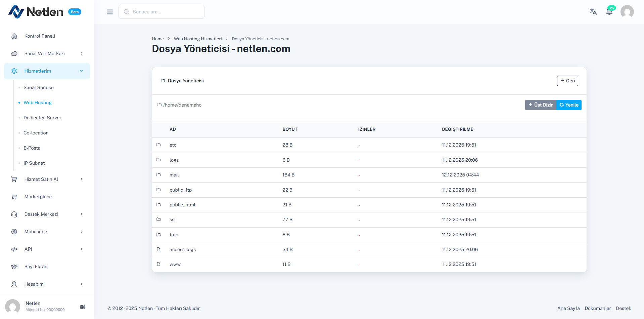The image size is (644, 319).
Task: Select Co-location submenu item
Action: pos(36,133)
